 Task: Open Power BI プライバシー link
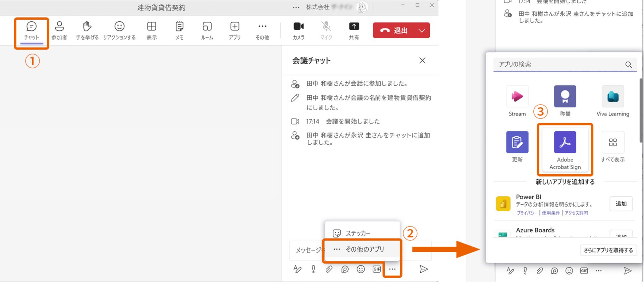tap(527, 213)
